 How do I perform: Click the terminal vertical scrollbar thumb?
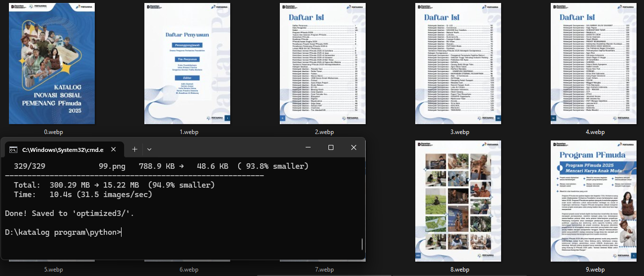[x=362, y=244]
